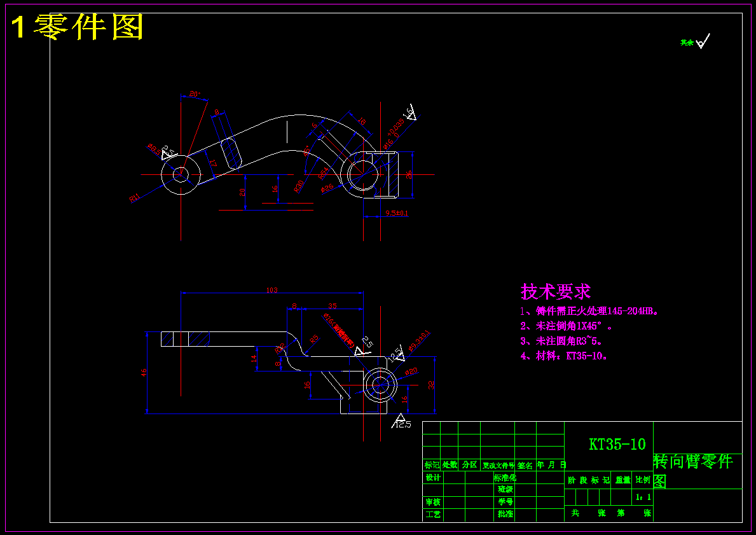Select the 'R11' radius dimension
Viewport: 756px width, 535px height.
135,197
